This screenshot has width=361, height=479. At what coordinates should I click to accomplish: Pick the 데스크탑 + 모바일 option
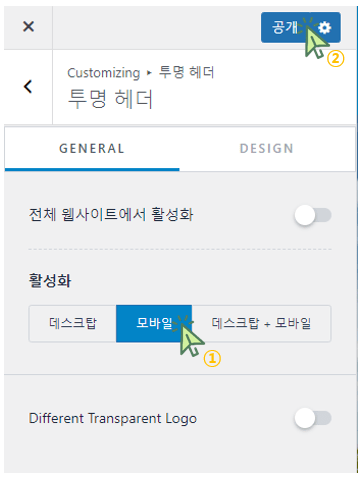261,323
